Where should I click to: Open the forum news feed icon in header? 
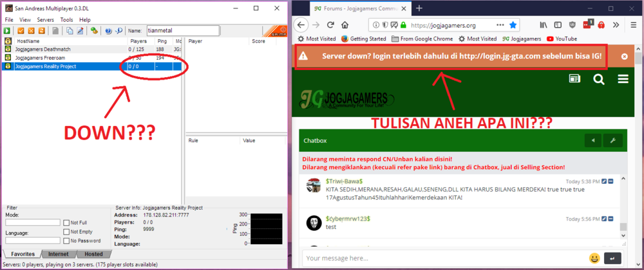[574, 78]
